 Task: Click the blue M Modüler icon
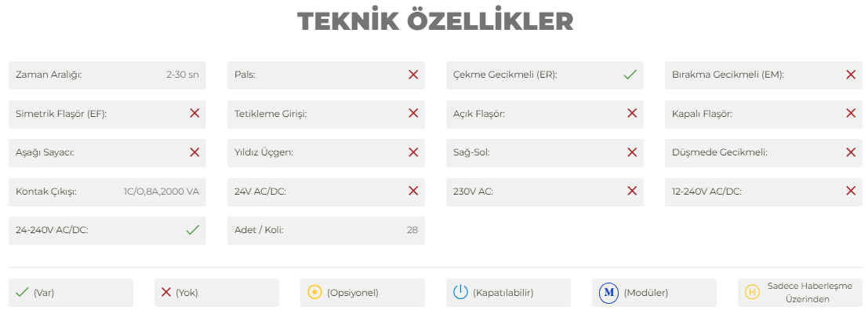click(x=609, y=292)
